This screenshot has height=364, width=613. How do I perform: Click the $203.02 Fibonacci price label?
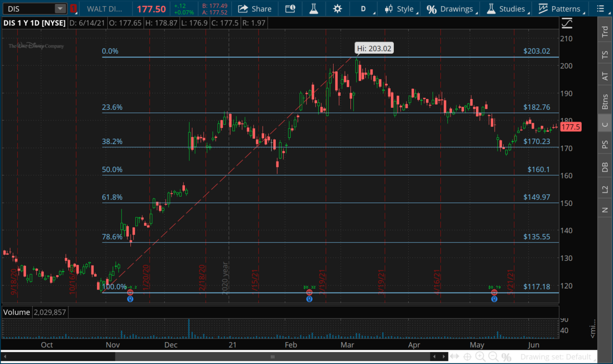click(x=537, y=51)
